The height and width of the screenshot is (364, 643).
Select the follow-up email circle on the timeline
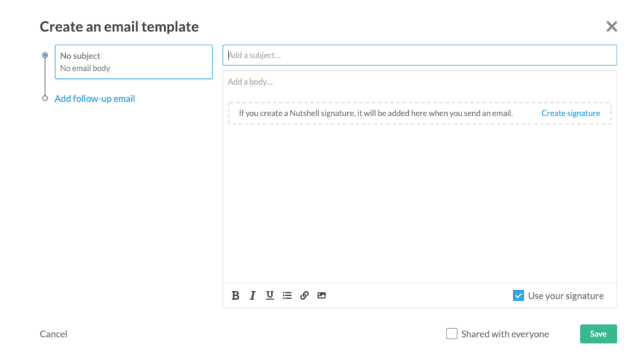tap(45, 98)
